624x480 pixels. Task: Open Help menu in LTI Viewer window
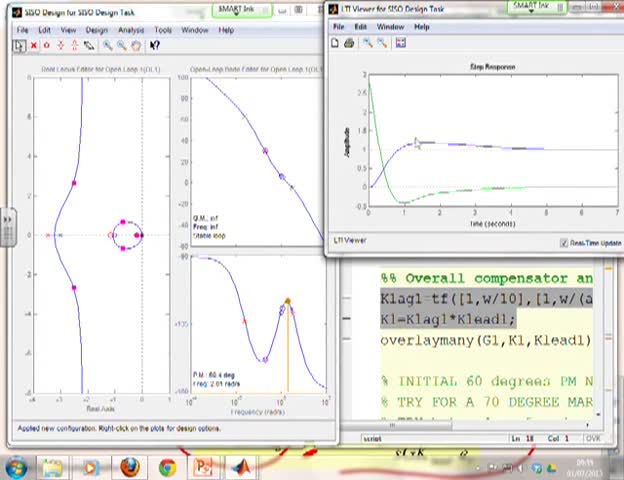click(422, 27)
